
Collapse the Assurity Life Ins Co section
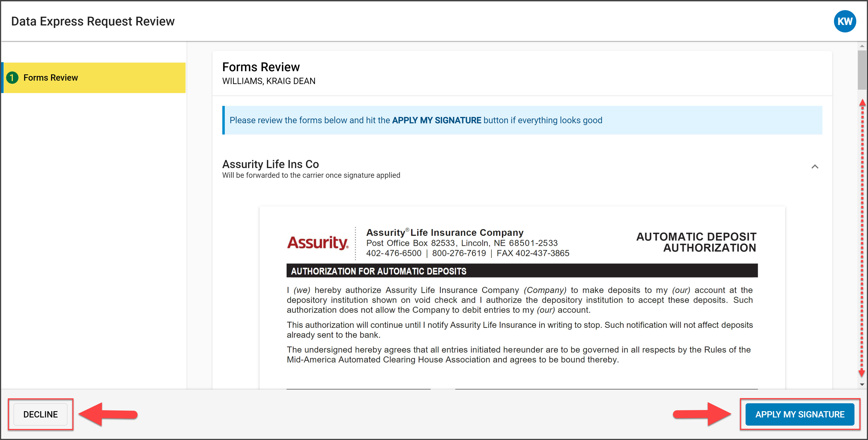815,167
